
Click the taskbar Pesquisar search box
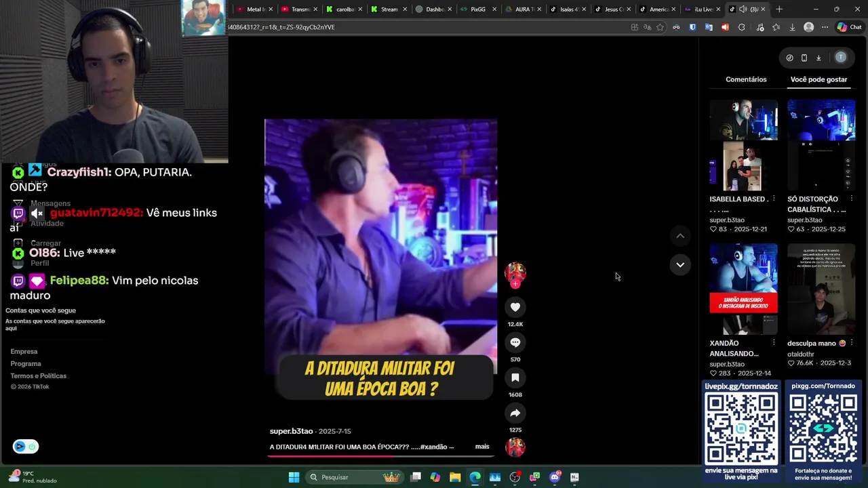(x=353, y=477)
